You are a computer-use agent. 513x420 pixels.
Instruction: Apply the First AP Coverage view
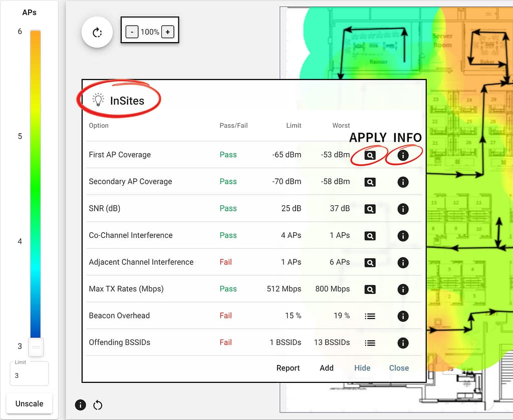pos(370,155)
